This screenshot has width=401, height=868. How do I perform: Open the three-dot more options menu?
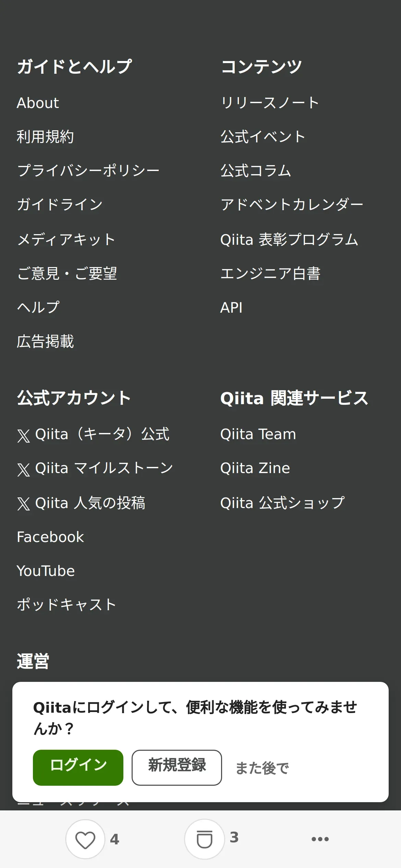[x=320, y=839]
